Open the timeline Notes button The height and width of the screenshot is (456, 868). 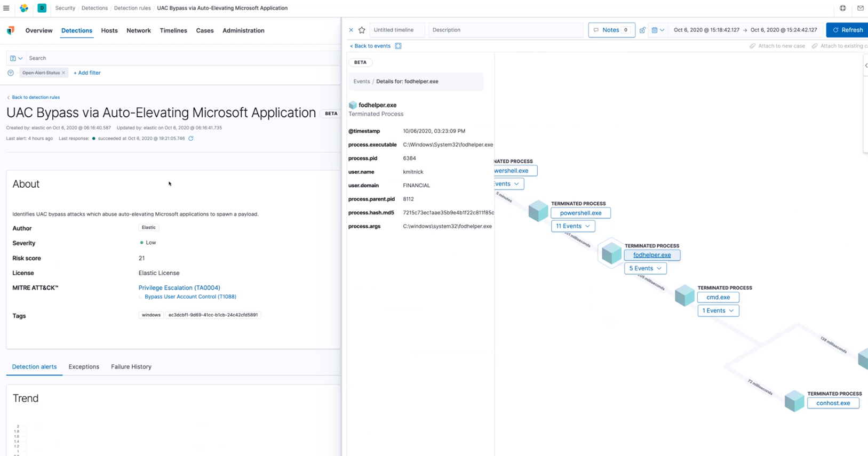(x=611, y=30)
